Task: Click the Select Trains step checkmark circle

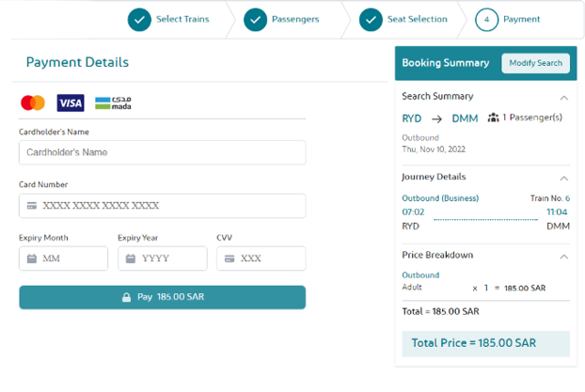Action: click(x=139, y=19)
